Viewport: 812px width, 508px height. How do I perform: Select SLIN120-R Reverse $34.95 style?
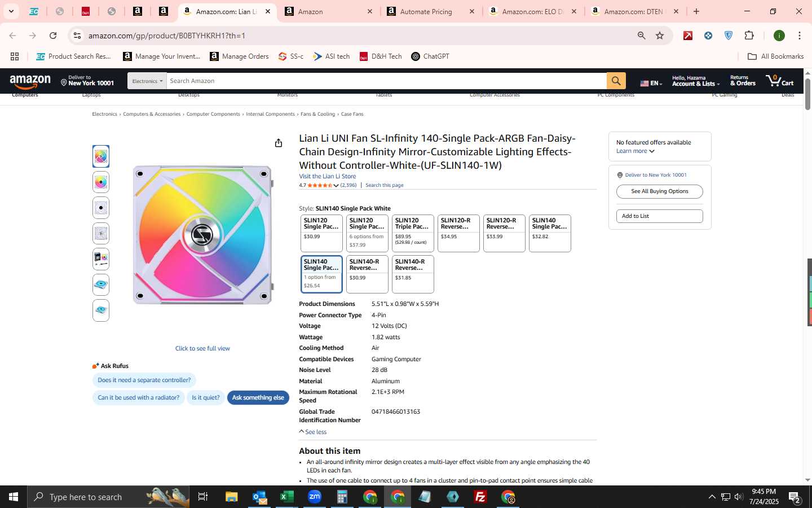(458, 233)
